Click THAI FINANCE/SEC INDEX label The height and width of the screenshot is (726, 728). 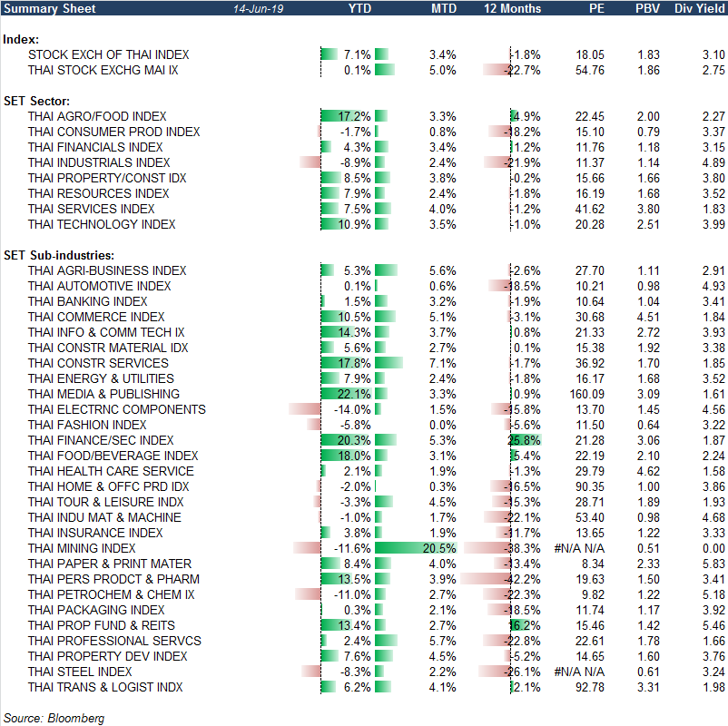100,440
